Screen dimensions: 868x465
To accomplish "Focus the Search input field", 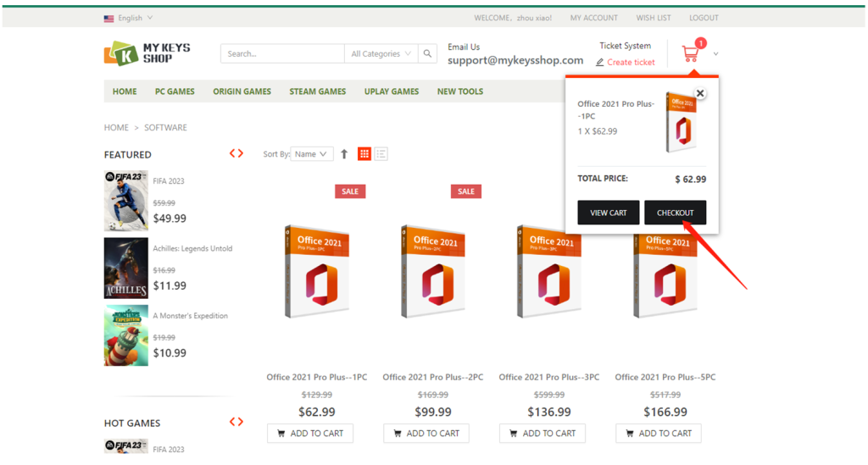I will (282, 53).
